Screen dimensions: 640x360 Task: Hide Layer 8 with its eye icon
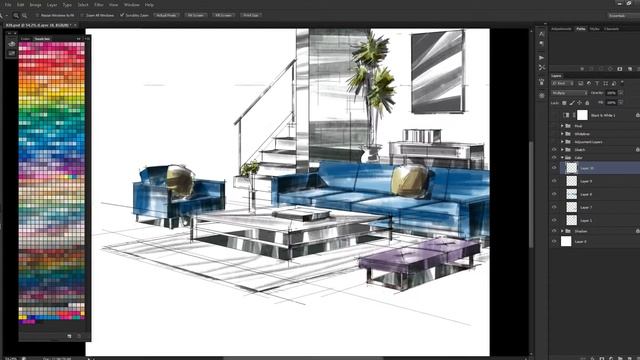[554, 194]
